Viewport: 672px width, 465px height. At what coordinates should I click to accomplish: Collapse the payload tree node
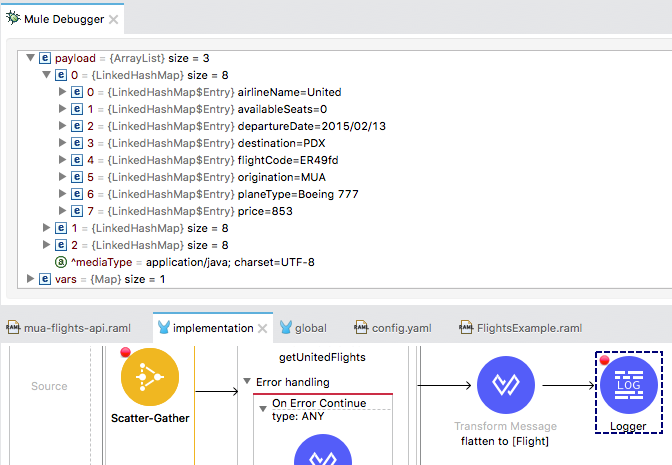30,57
